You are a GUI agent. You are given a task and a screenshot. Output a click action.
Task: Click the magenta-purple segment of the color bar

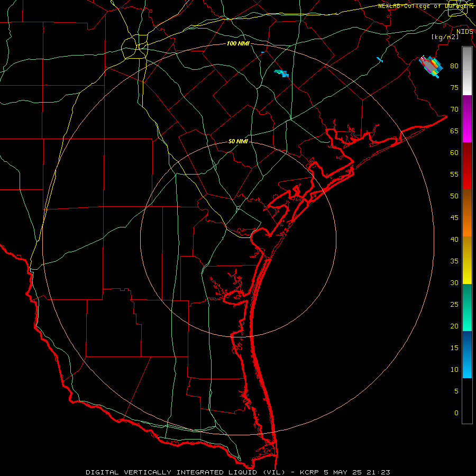tap(467, 118)
